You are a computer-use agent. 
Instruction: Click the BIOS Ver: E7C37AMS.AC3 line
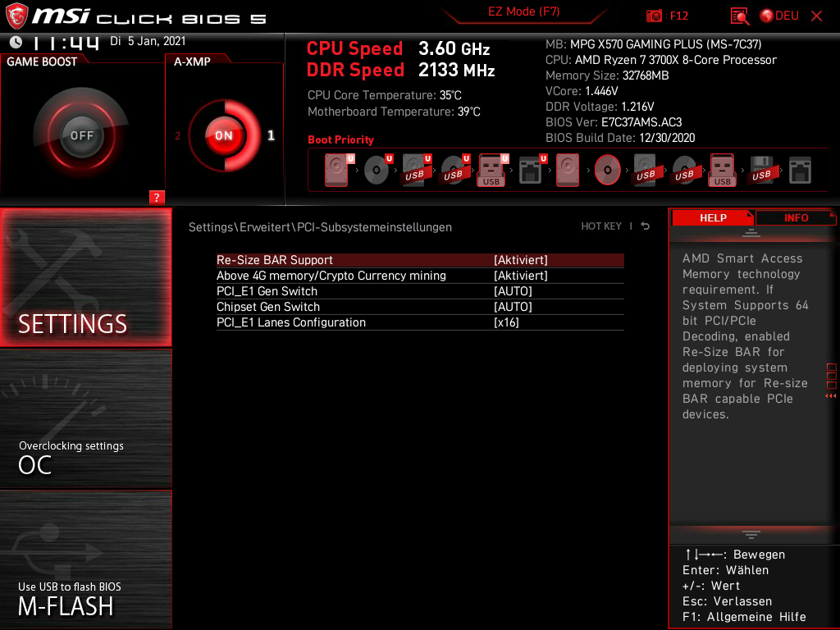614,122
